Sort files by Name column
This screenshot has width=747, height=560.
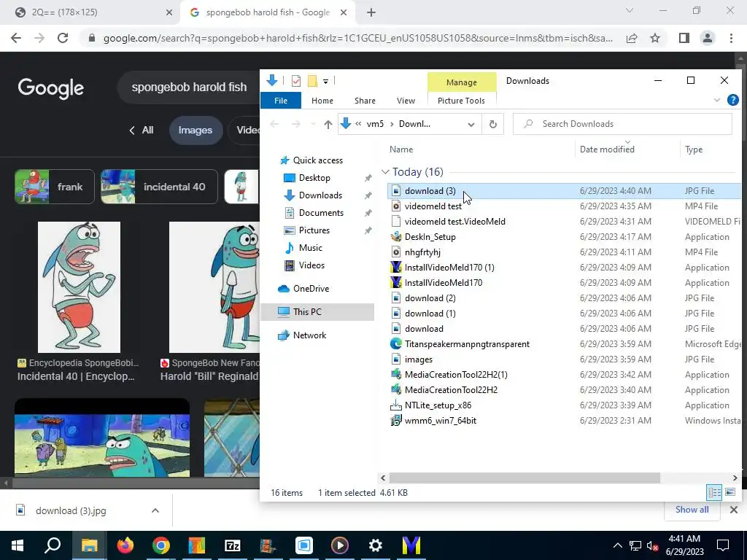(x=401, y=149)
